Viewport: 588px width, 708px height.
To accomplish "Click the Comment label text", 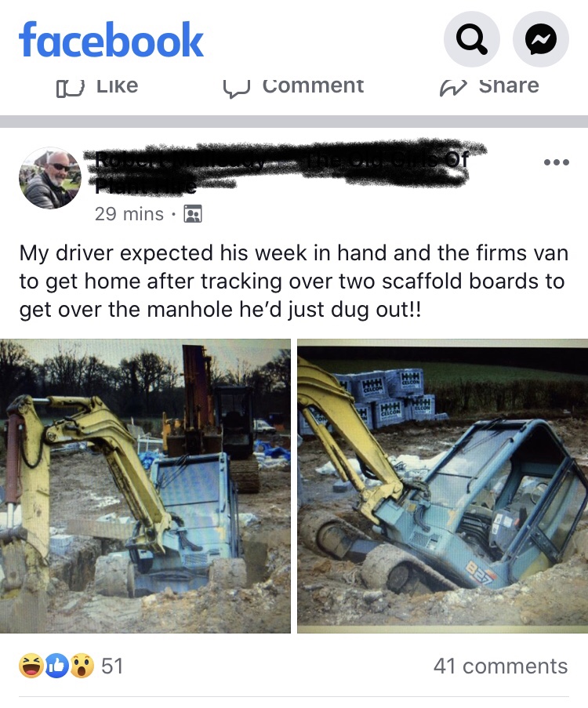I will [313, 87].
